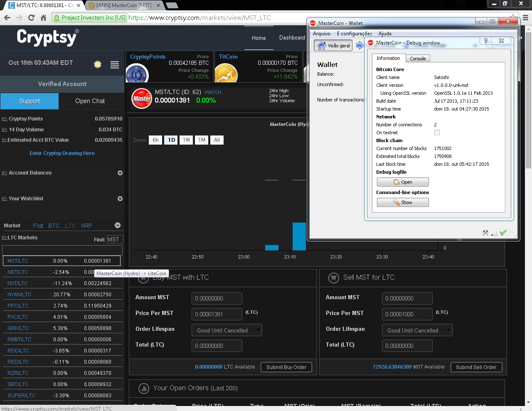Toggle the On testnet checkbox

[x=437, y=133]
